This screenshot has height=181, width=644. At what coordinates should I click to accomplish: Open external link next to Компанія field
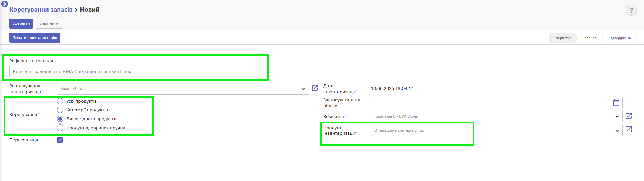pyautogui.click(x=629, y=116)
